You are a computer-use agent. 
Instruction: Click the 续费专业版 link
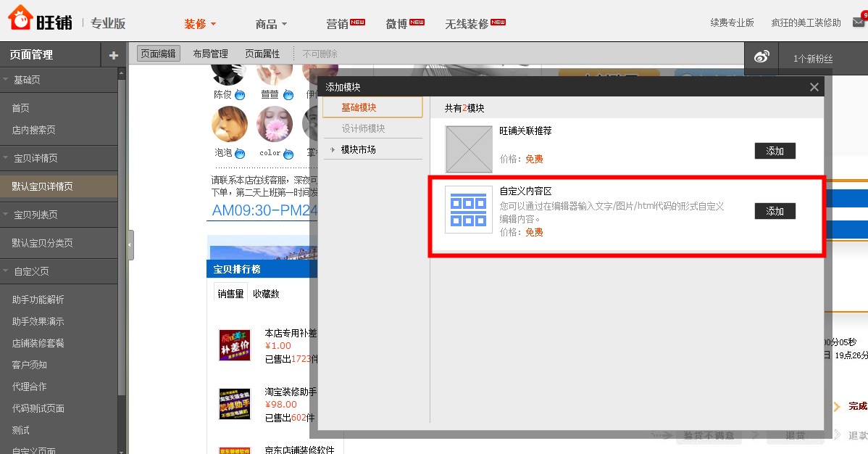(733, 22)
